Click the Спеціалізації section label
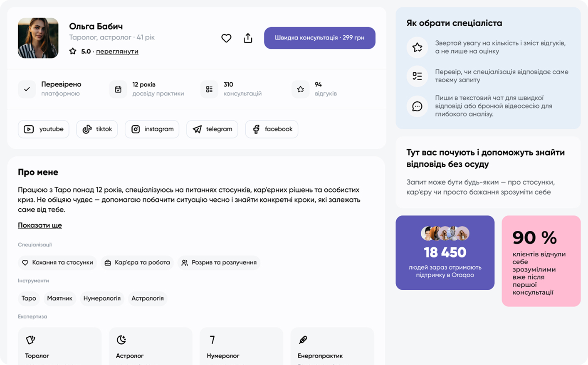Image resolution: width=588 pixels, height=365 pixels. pyautogui.click(x=35, y=245)
